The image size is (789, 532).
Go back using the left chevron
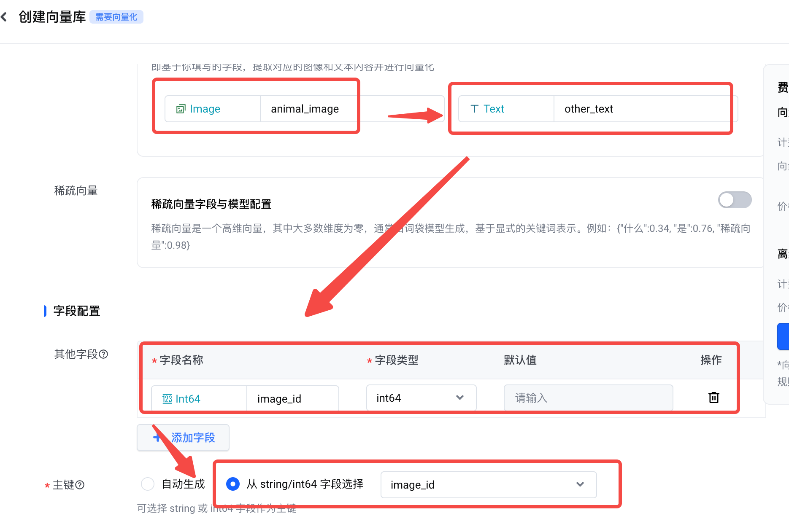(x=4, y=17)
